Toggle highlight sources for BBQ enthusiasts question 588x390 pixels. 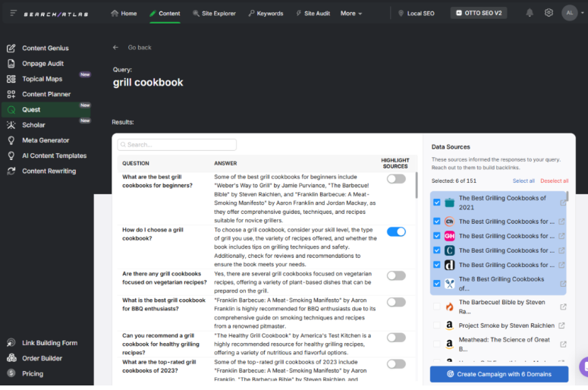(x=396, y=302)
